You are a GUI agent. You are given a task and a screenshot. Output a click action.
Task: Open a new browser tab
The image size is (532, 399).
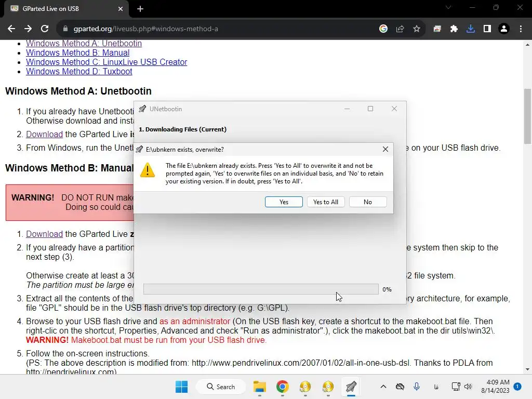coord(140,9)
